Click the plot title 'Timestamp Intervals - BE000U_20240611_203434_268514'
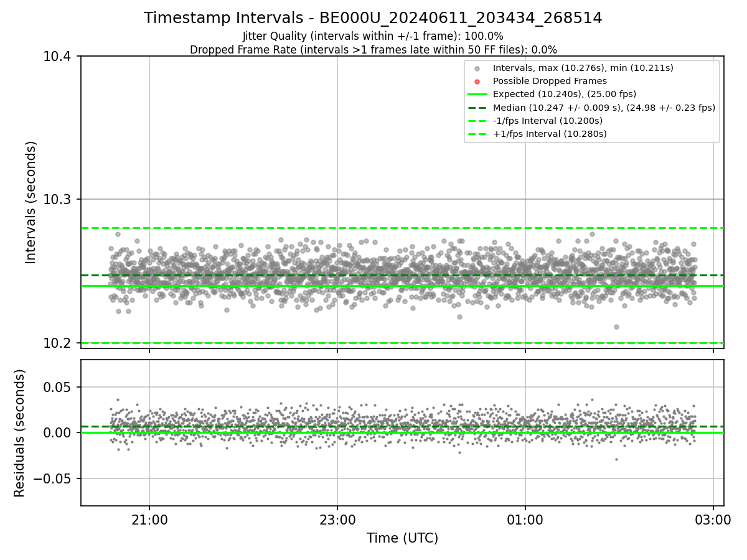This screenshot has height=560, width=747. 373,18
